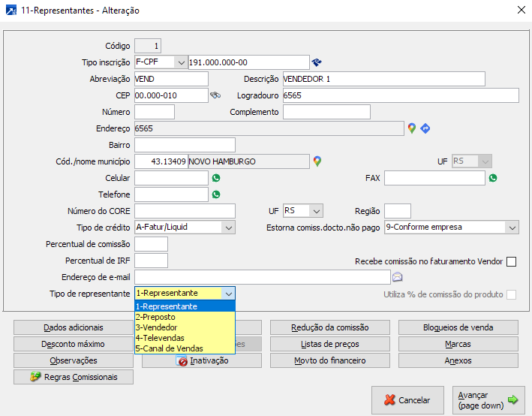Open the Tipo inscrição dropdown

180,62
